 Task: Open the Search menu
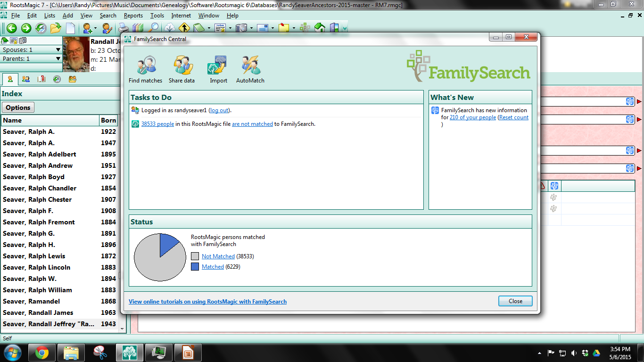coord(108,16)
